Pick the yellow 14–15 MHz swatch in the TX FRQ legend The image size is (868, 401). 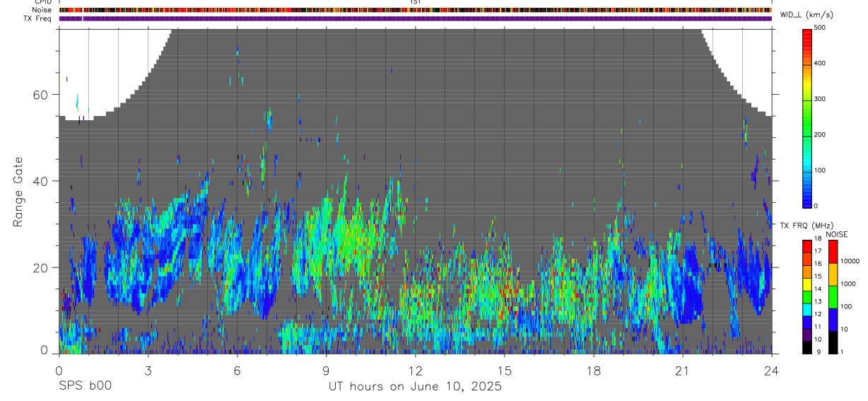(807, 284)
